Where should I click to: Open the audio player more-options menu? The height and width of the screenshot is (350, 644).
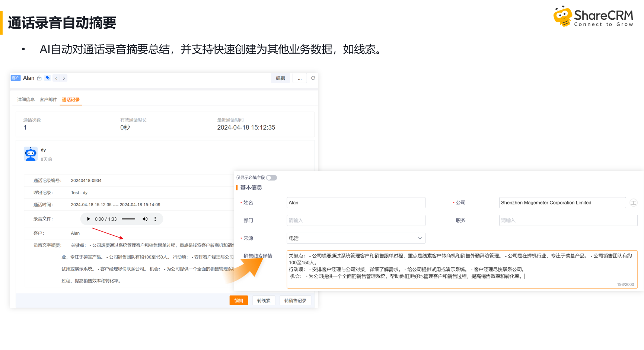tap(155, 219)
